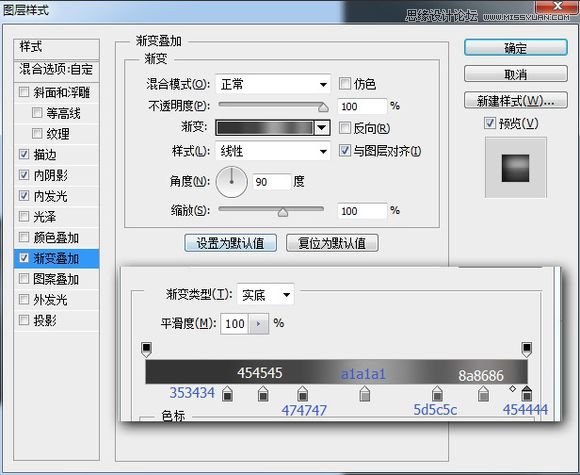Click 设置为默认值 button
Screen dimensions: 580x475
(230, 243)
